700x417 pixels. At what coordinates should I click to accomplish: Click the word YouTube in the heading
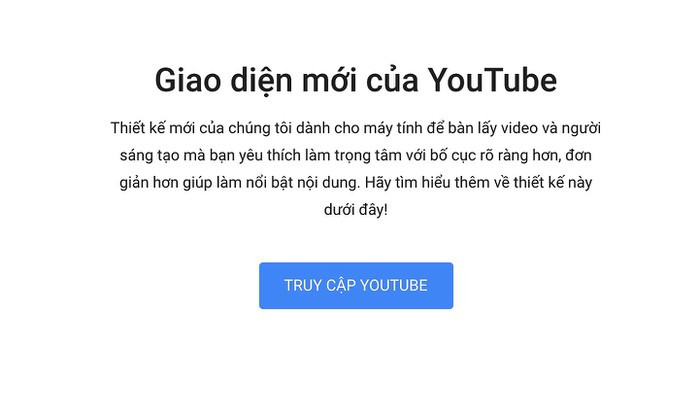click(492, 81)
